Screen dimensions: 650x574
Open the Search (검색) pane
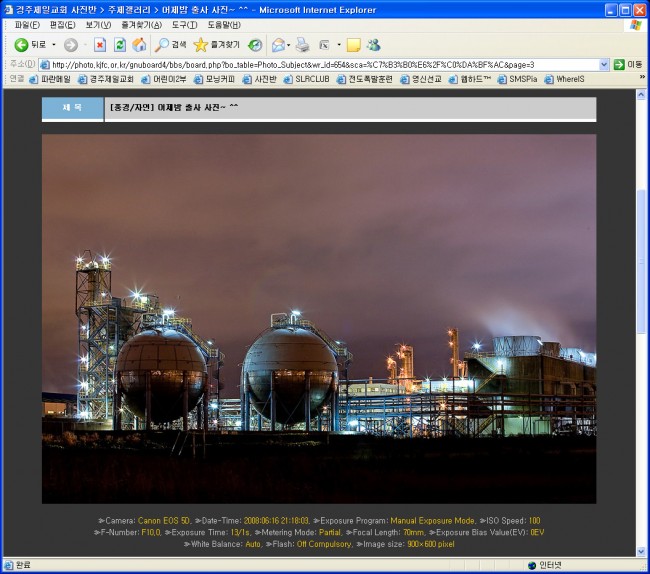[170, 45]
